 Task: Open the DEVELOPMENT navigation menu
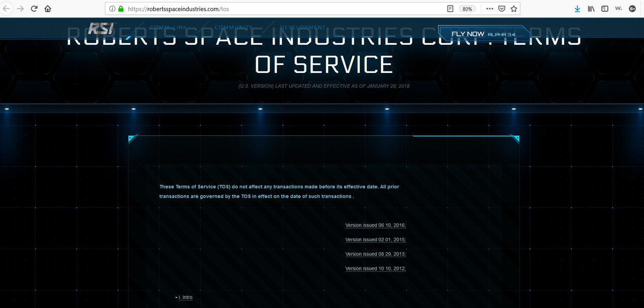tap(303, 27)
